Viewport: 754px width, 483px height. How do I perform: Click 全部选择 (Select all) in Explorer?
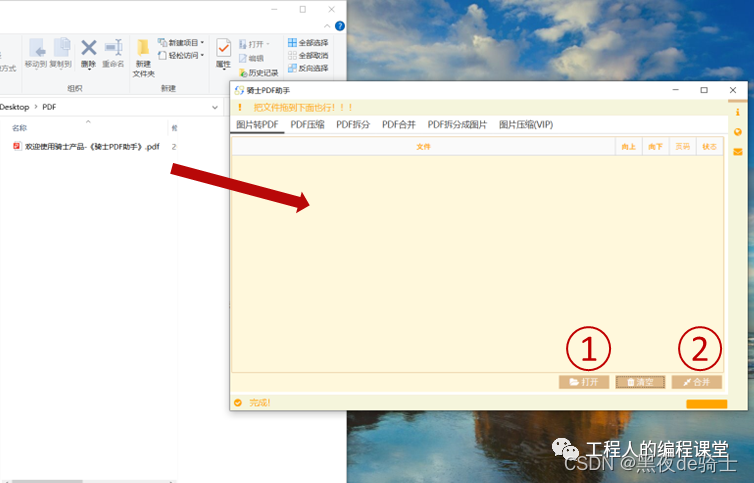pos(308,42)
